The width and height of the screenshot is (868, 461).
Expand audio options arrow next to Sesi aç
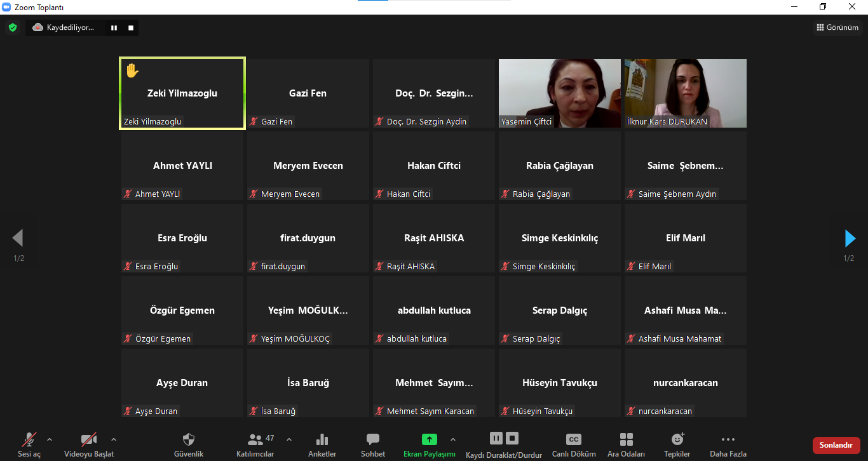(x=50, y=439)
